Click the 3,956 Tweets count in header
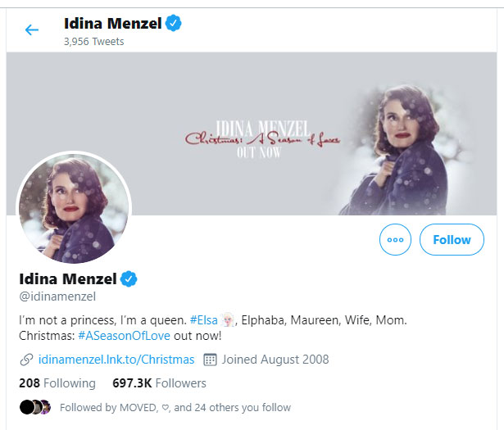 tap(94, 41)
